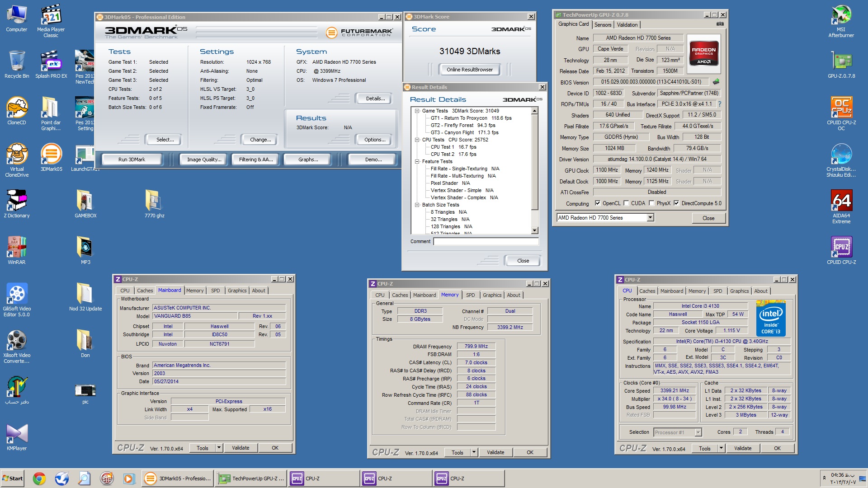Toggle CUDA checkbox in GPU-Z
This screenshot has width=868, height=488.
pyautogui.click(x=626, y=203)
